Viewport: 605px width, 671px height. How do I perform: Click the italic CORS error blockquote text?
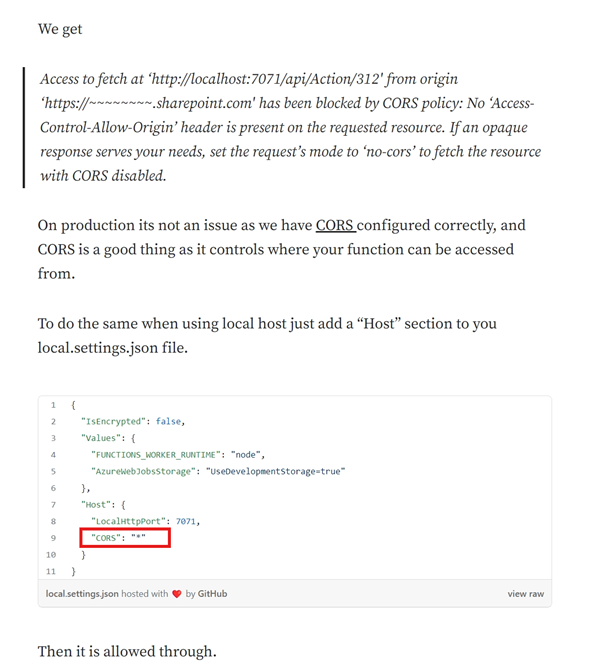point(290,127)
